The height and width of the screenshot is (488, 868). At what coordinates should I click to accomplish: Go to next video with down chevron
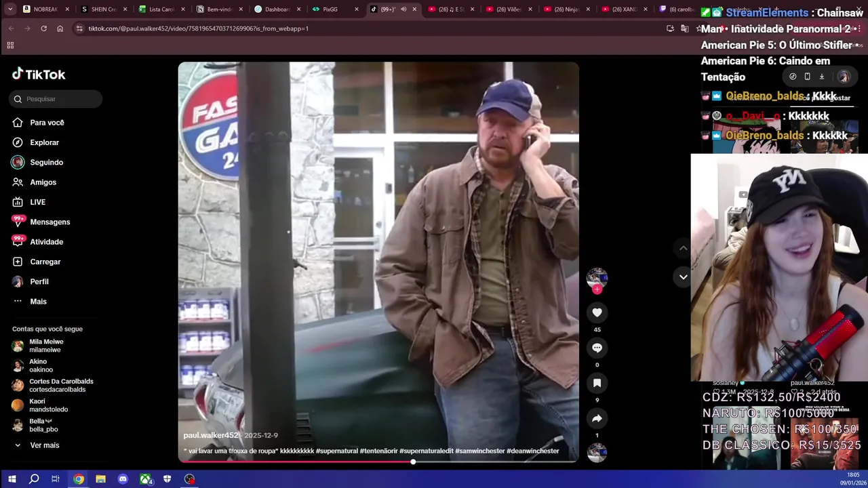pyautogui.click(x=683, y=277)
